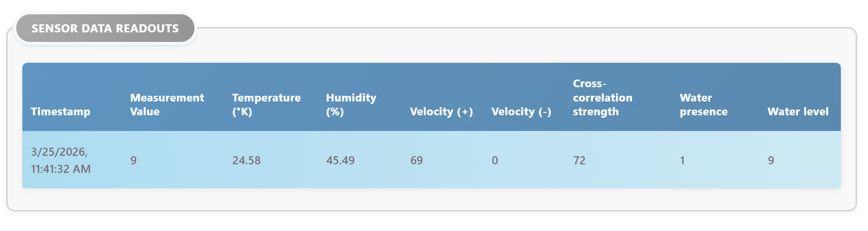Click the Timestamp column header
The image size is (868, 231).
(61, 111)
